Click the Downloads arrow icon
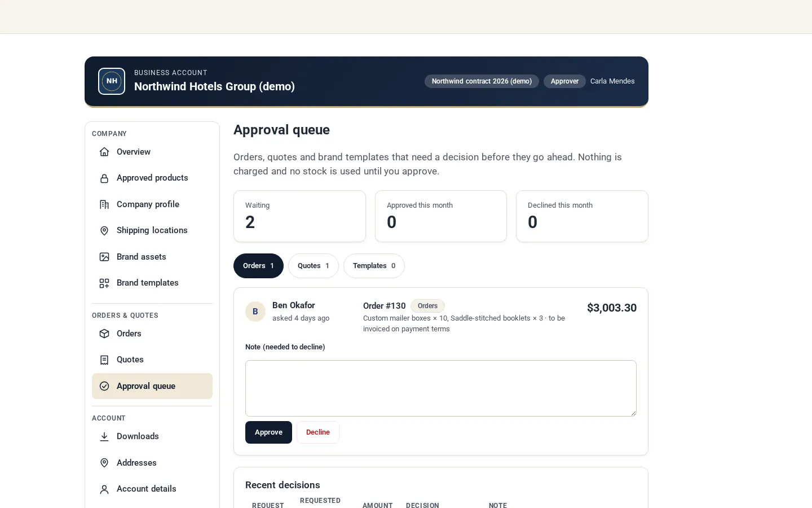Image resolution: width=812 pixels, height=508 pixels. [104, 436]
